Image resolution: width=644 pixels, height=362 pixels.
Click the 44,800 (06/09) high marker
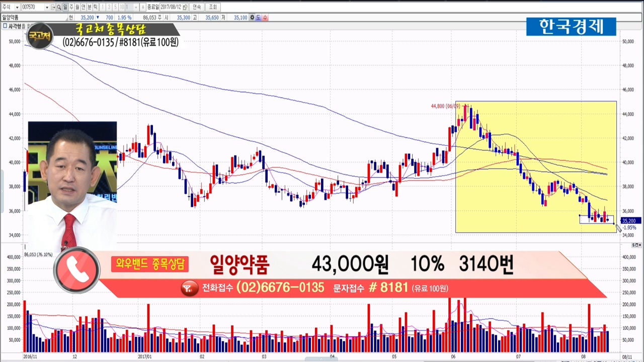click(x=445, y=106)
